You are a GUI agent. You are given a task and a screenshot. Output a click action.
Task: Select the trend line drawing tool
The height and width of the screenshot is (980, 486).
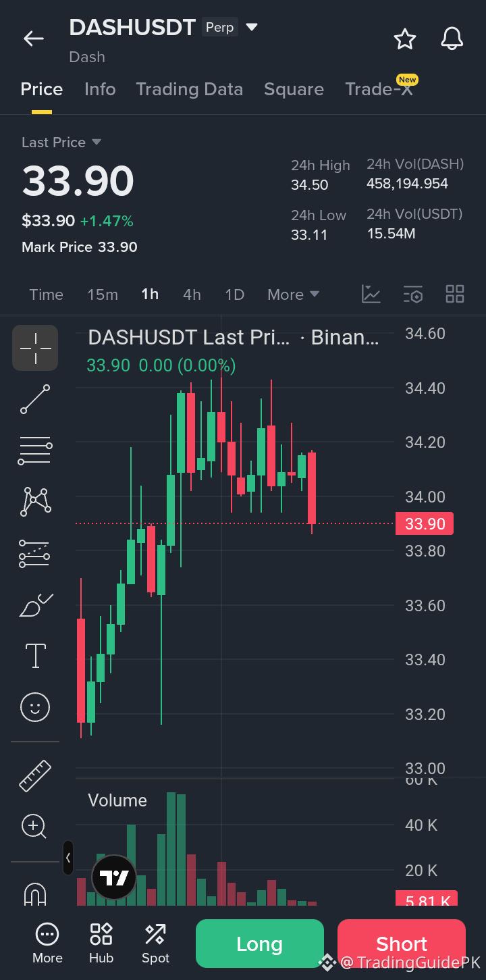click(x=35, y=399)
